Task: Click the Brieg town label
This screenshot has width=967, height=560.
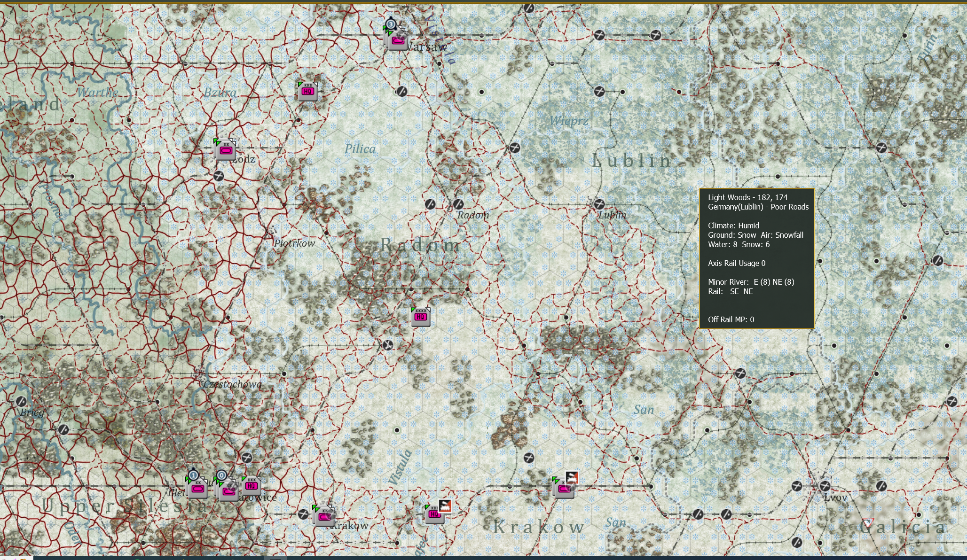Action: click(32, 412)
